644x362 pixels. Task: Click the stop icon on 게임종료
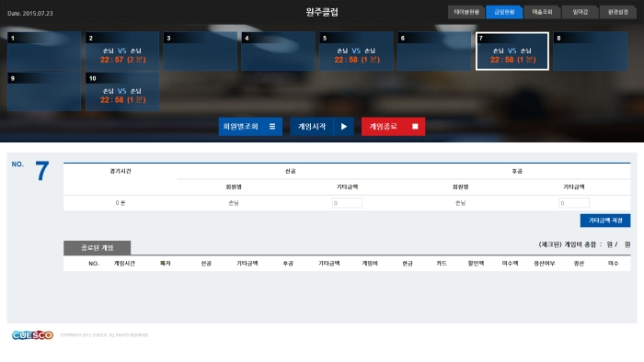click(x=415, y=127)
